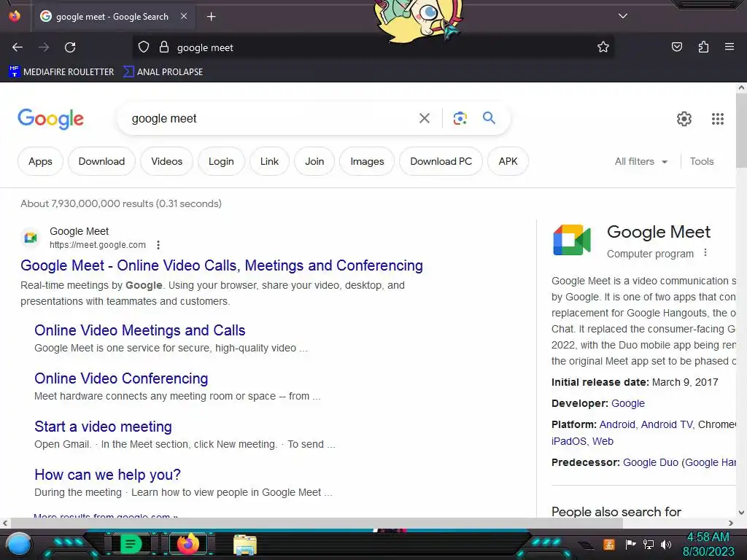Click the Google Meet panel logo
This screenshot has height=560, width=747.
572,240
